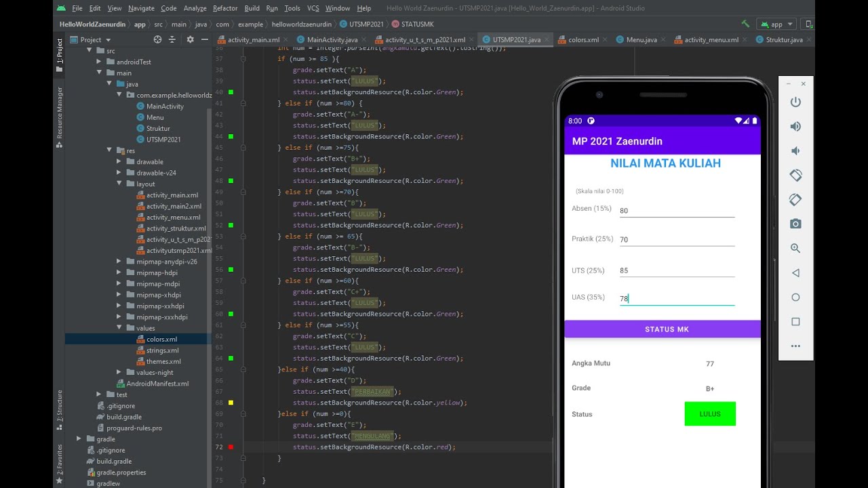
Task: Click the Collapse All icon in Project panel
Action: pos(174,40)
